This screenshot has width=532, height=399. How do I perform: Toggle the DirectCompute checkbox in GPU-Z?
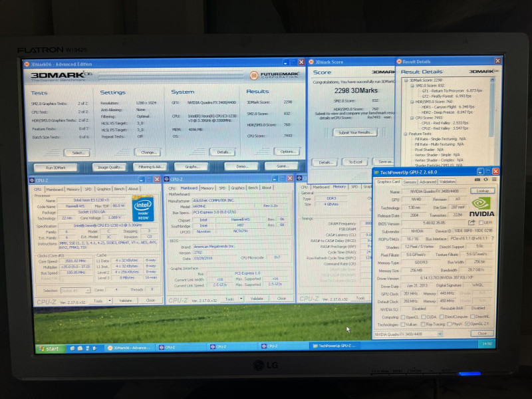point(442,317)
